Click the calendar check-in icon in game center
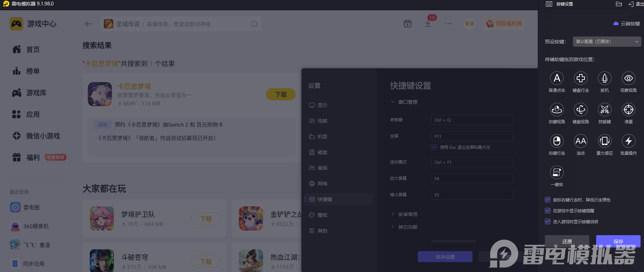The image size is (644, 272). point(408,24)
